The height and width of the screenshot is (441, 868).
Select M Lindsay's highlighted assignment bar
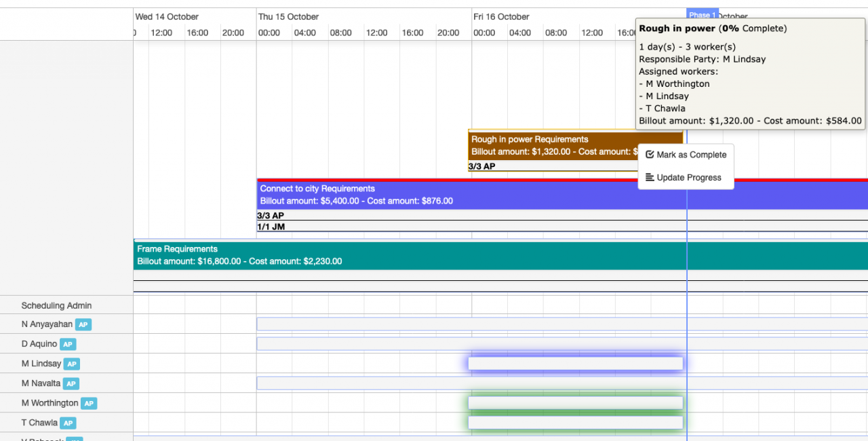click(x=575, y=364)
